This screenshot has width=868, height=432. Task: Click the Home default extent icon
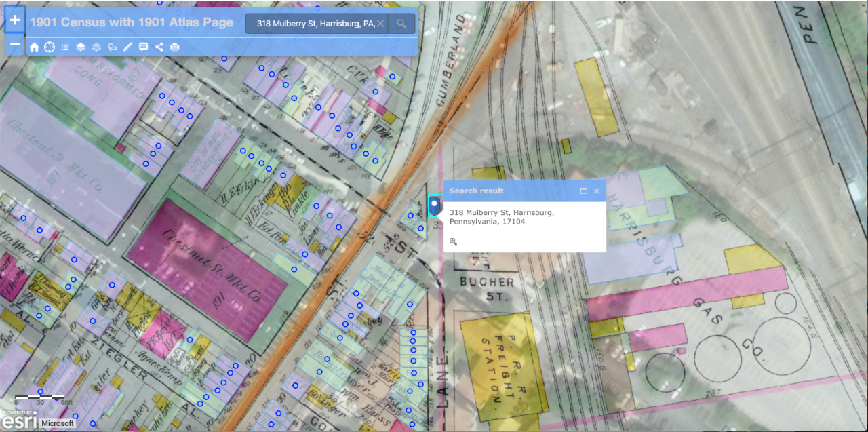click(x=34, y=47)
